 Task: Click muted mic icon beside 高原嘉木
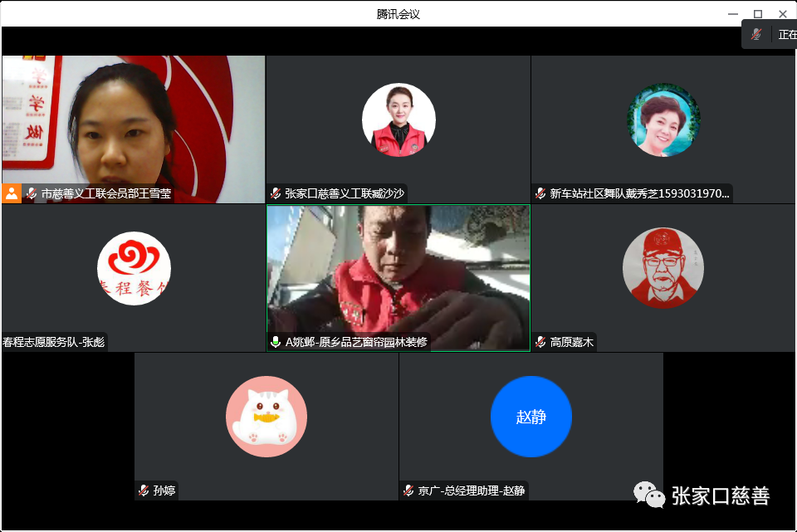(541, 342)
